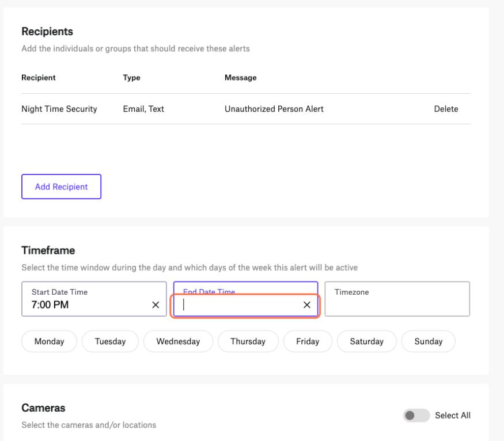Open the Timezone dropdown
The image size is (504, 441).
[397, 299]
